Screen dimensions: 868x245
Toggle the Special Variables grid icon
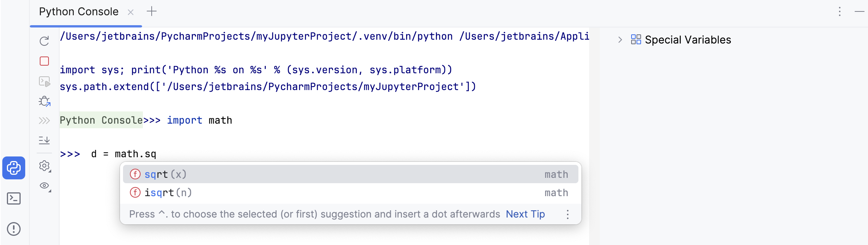(x=637, y=39)
